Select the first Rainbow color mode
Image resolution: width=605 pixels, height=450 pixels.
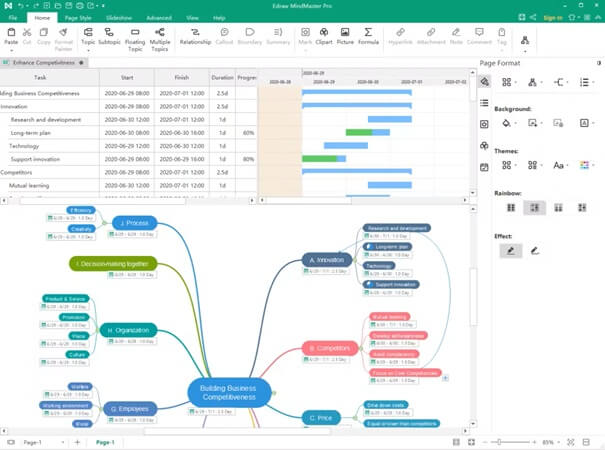tap(511, 208)
